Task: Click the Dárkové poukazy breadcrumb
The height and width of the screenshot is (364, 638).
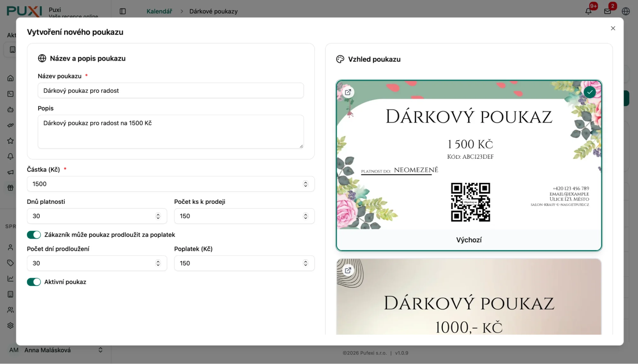Action: [213, 11]
